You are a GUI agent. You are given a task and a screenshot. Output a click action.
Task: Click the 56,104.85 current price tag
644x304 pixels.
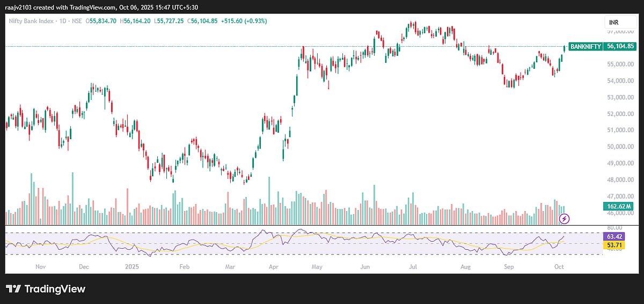tap(621, 47)
